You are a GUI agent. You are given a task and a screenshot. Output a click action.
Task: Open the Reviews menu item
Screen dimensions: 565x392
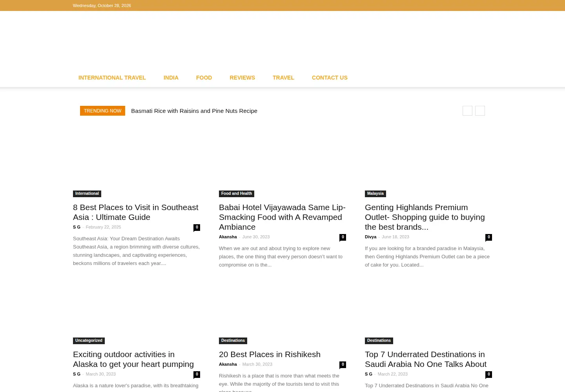pyautogui.click(x=242, y=78)
